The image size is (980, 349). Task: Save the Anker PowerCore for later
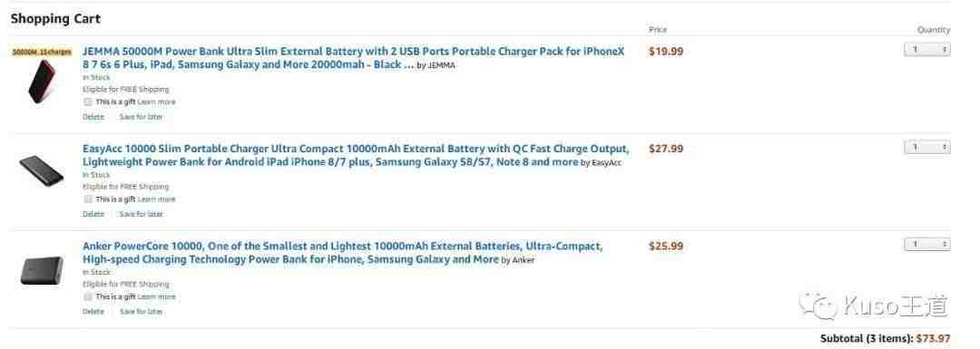point(142,312)
